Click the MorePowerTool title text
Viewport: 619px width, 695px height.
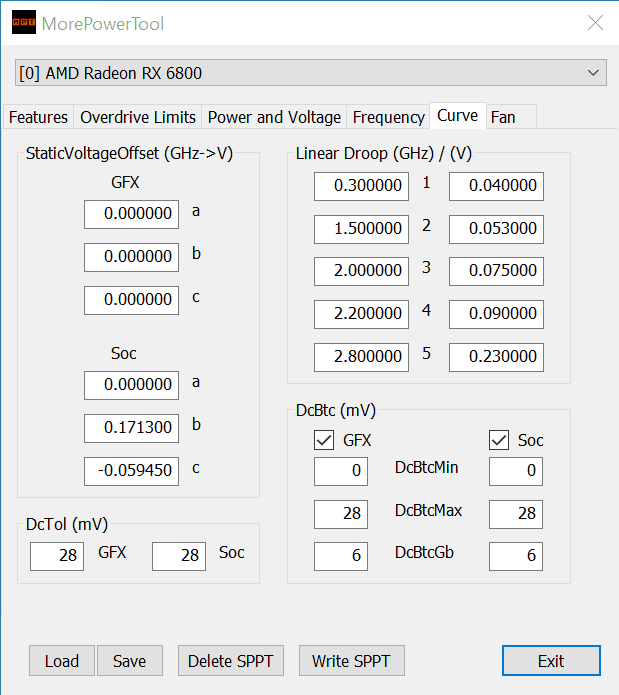pos(103,24)
